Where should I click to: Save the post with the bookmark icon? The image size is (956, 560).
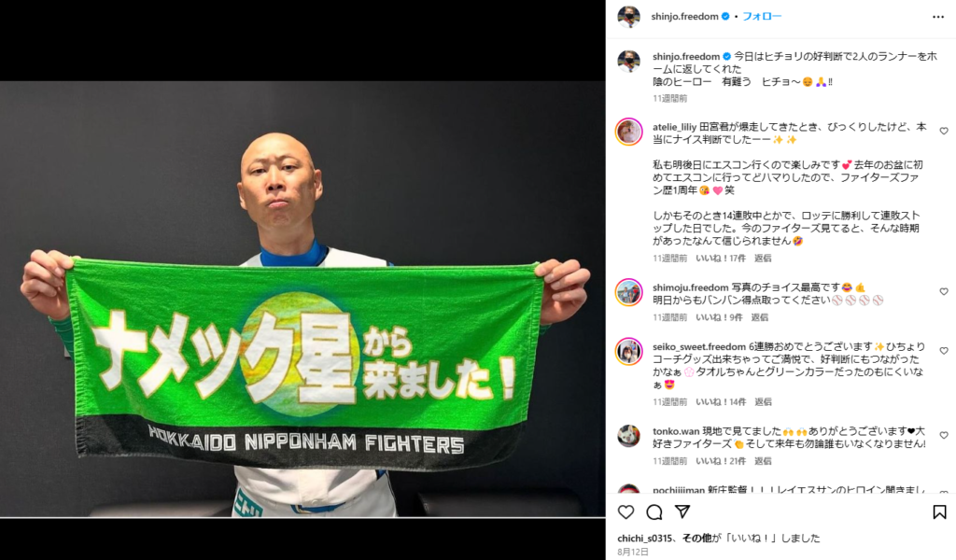[939, 511]
